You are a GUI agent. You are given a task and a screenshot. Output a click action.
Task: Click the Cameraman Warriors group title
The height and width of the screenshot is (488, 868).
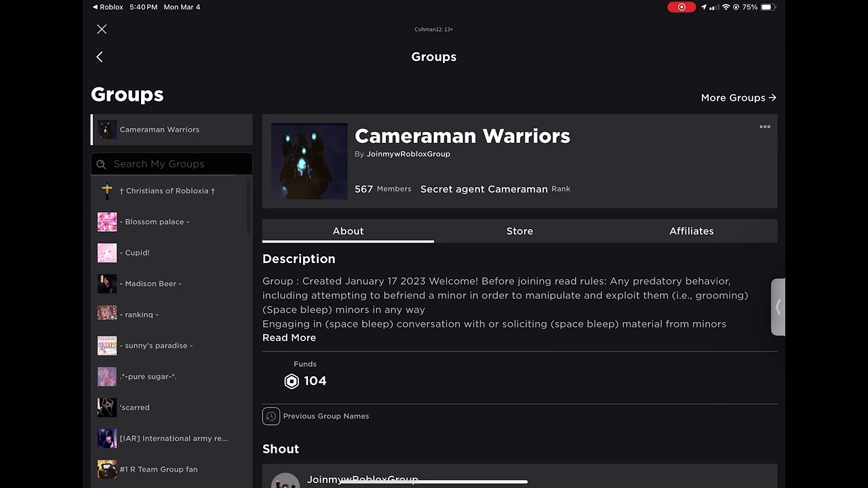click(462, 136)
